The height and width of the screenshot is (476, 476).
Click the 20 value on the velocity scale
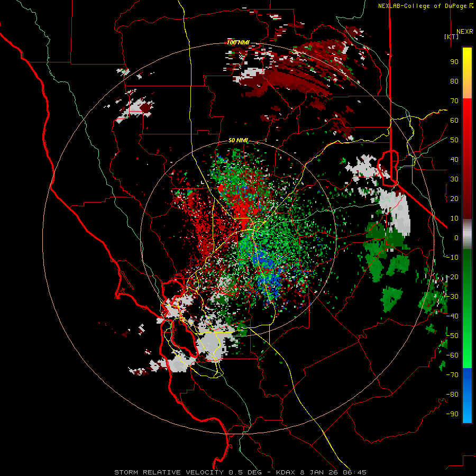(x=454, y=199)
